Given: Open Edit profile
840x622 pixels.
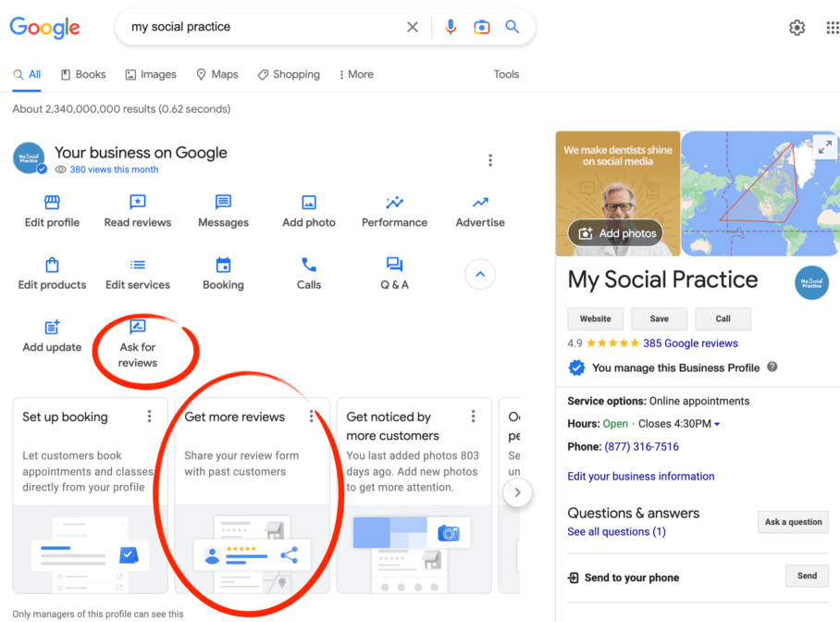Looking at the screenshot, I should click(x=52, y=212).
